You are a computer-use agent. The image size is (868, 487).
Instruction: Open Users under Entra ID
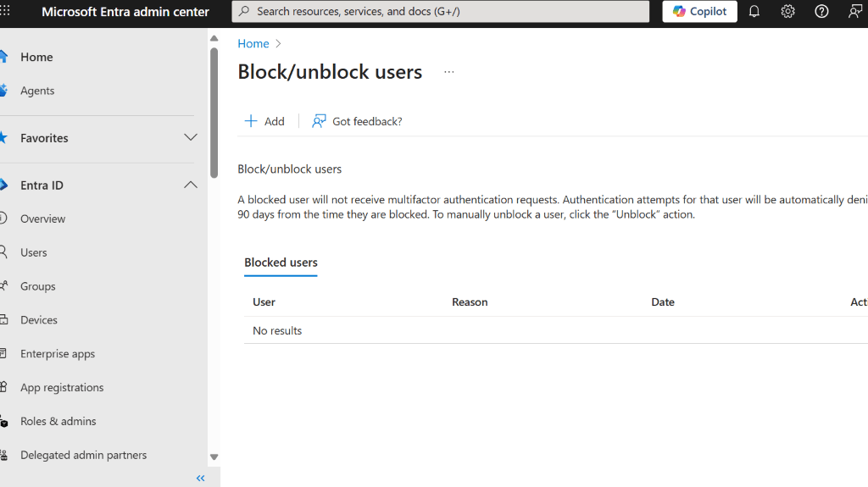coord(33,252)
